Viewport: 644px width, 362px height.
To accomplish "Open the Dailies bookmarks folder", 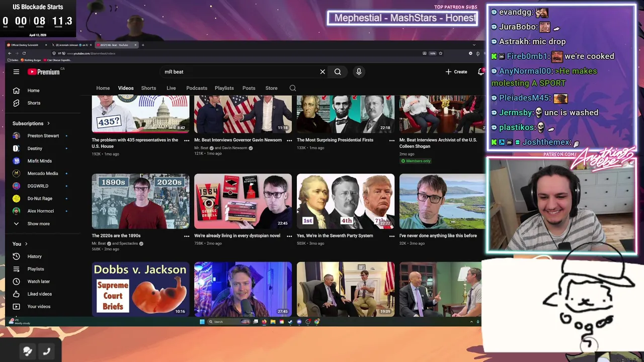I will (13, 60).
